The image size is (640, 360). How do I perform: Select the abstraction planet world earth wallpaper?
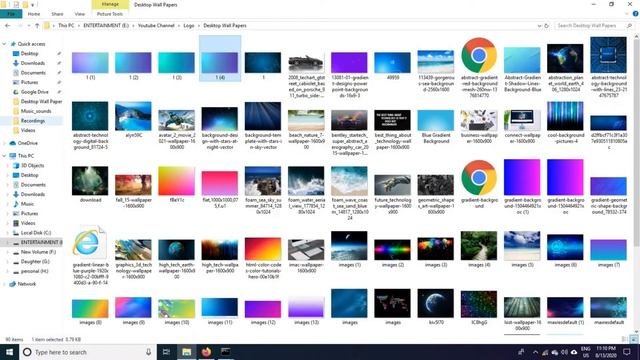(565, 59)
